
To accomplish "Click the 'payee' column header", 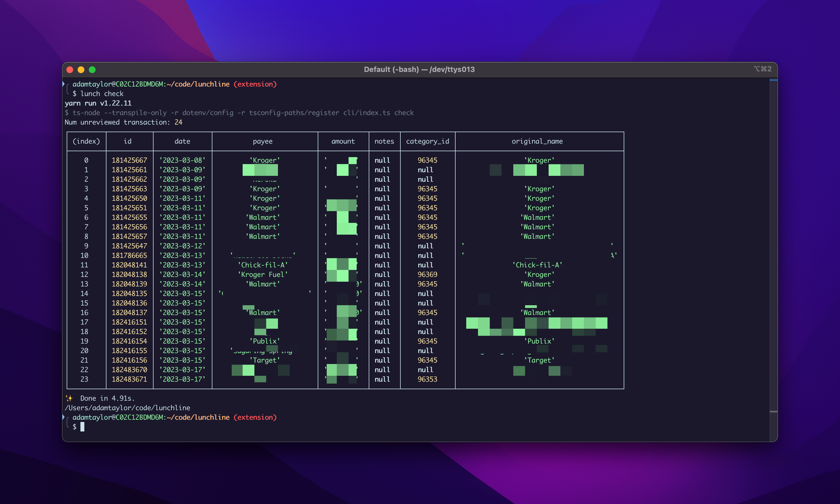I will (x=263, y=141).
